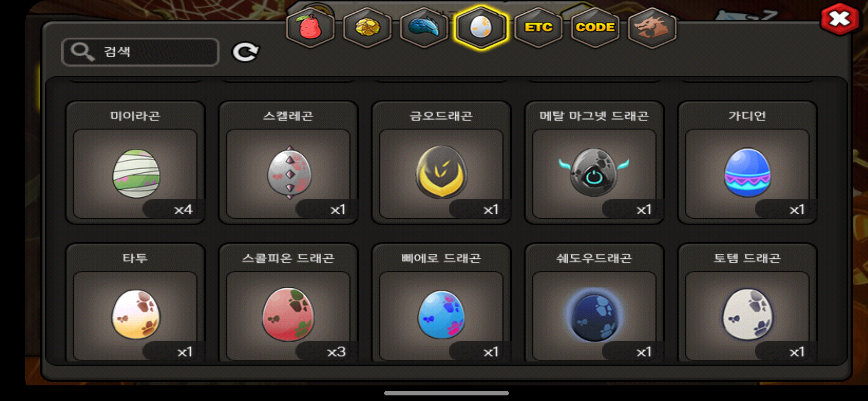Open the red fruit food tab
This screenshot has height=401, width=868.
click(x=310, y=28)
